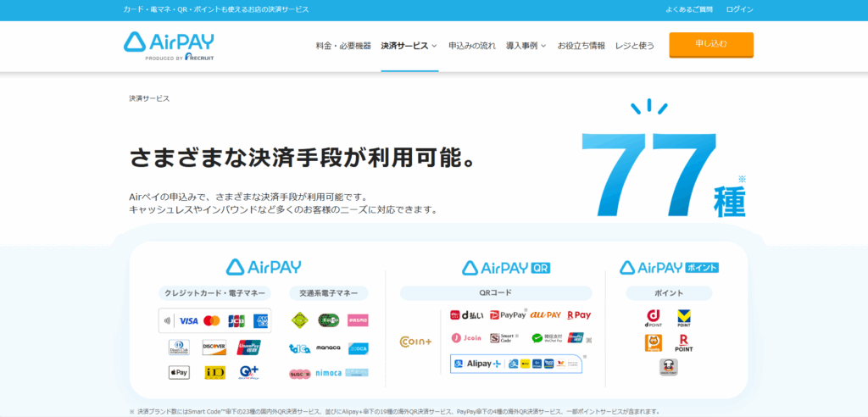The width and height of the screenshot is (868, 417).
Task: Click the COIN+ logo
Action: click(x=415, y=341)
